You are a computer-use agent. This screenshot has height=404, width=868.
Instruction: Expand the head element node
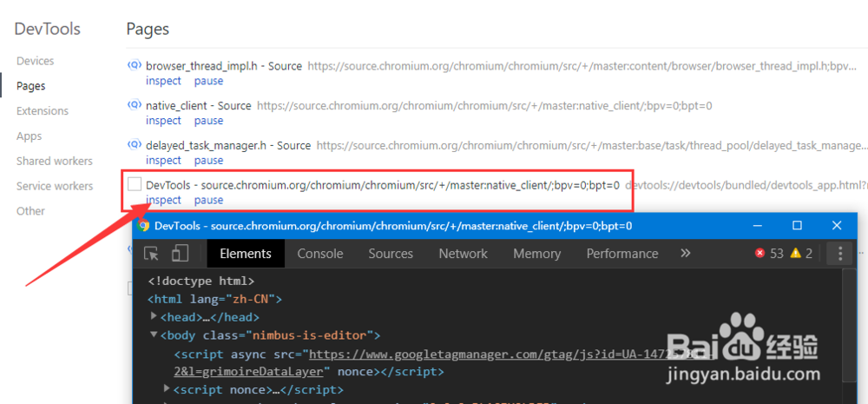coord(154,316)
